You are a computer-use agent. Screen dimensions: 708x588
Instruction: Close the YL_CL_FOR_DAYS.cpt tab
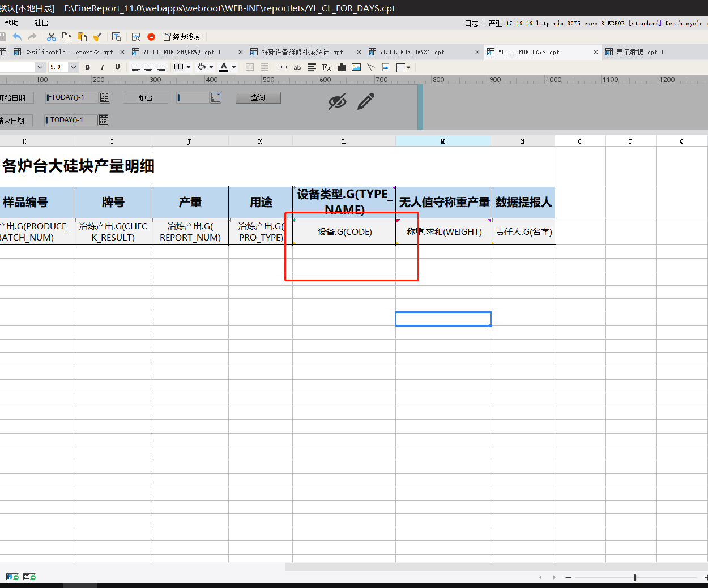point(596,52)
